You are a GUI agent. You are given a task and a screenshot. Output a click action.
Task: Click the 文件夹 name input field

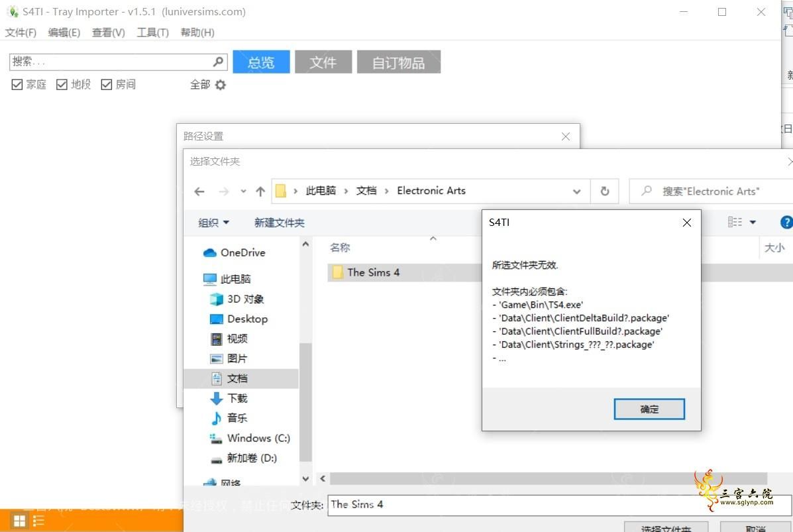(559, 505)
